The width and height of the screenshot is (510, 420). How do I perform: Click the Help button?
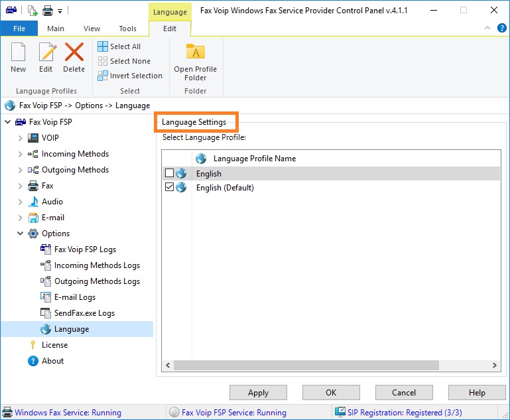tap(477, 393)
